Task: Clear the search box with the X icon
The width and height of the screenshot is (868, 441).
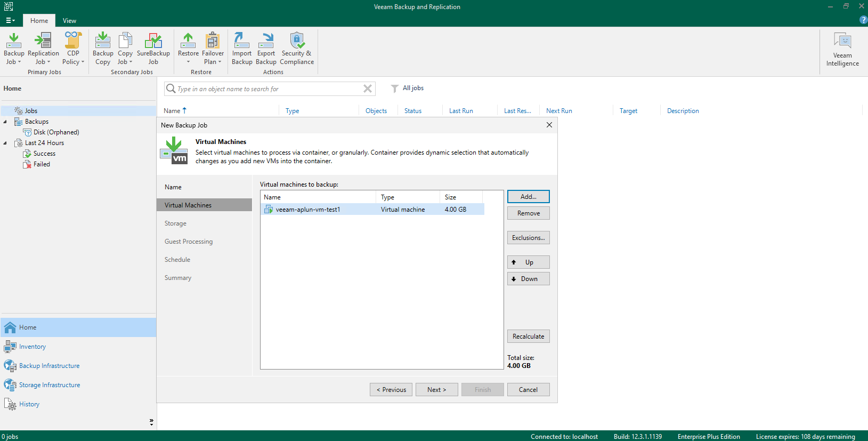Action: point(368,89)
